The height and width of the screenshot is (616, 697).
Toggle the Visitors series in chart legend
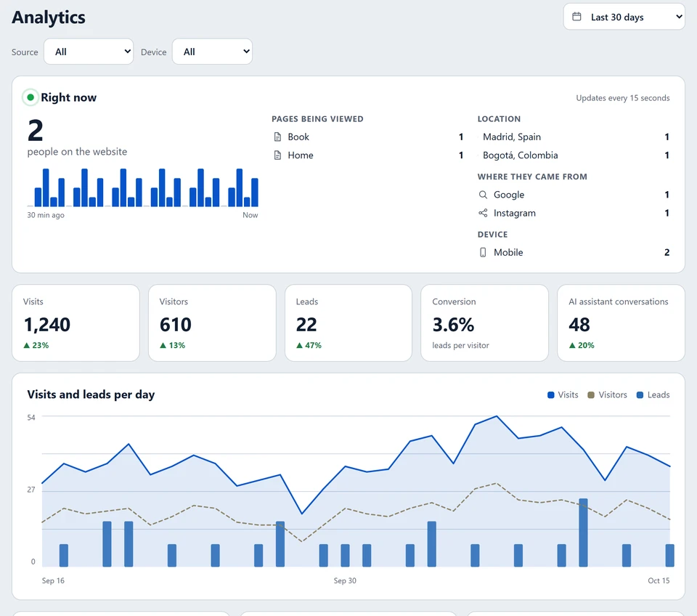tap(607, 395)
